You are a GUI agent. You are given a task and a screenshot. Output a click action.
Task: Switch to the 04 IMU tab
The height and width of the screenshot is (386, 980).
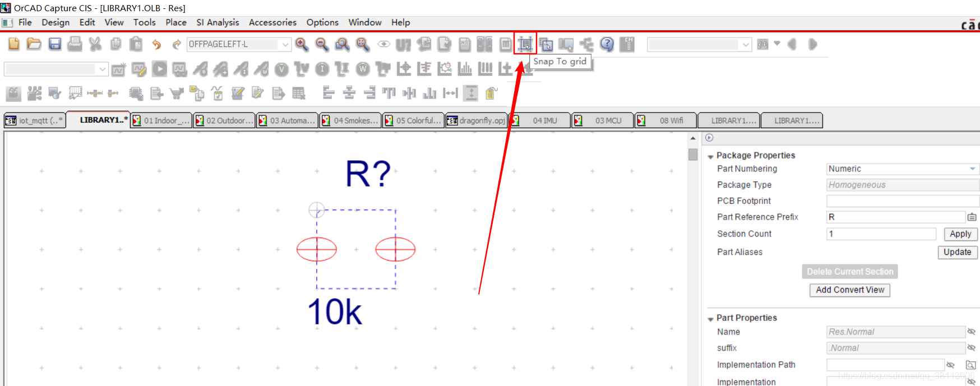coord(544,120)
